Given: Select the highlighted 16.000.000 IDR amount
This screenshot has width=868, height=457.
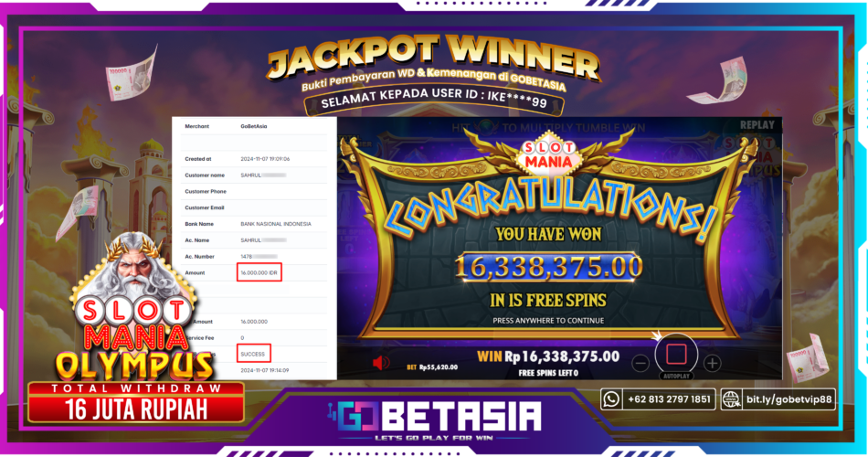Looking at the screenshot, I should pyautogui.click(x=259, y=272).
